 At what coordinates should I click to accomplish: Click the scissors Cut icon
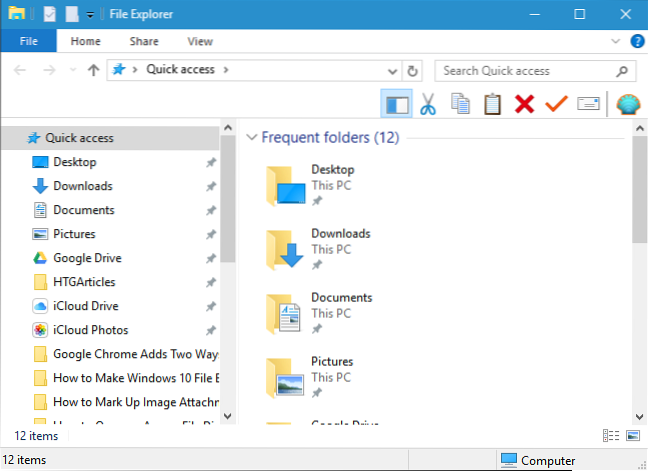(428, 104)
